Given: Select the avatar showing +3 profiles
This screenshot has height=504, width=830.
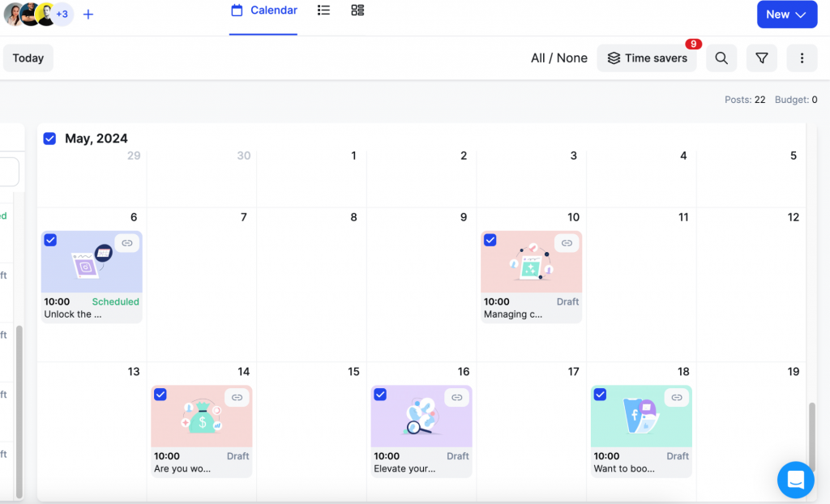Looking at the screenshot, I should tap(60, 14).
